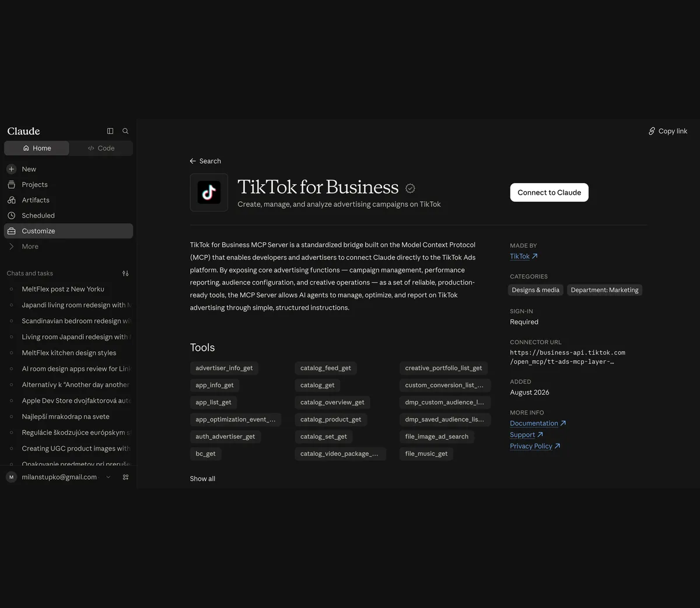Viewport: 700px width, 608px height.
Task: Open search via magnifier icon
Action: 125,131
